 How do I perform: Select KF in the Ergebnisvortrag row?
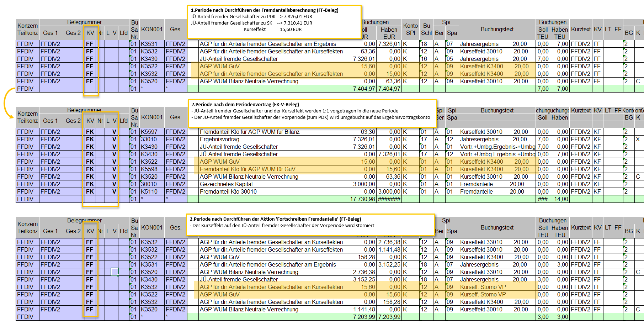point(597,139)
